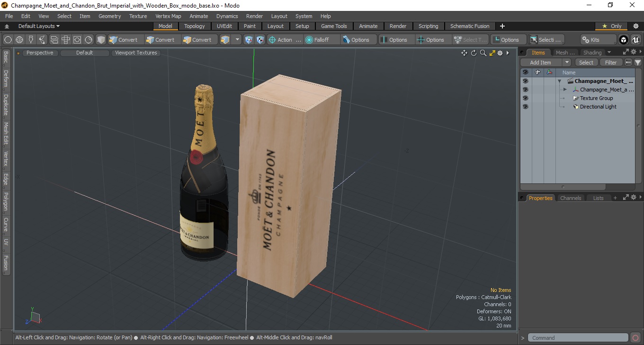The width and height of the screenshot is (644, 345).
Task: Click the first shield-shaped symmetry icon
Action: coord(249,40)
